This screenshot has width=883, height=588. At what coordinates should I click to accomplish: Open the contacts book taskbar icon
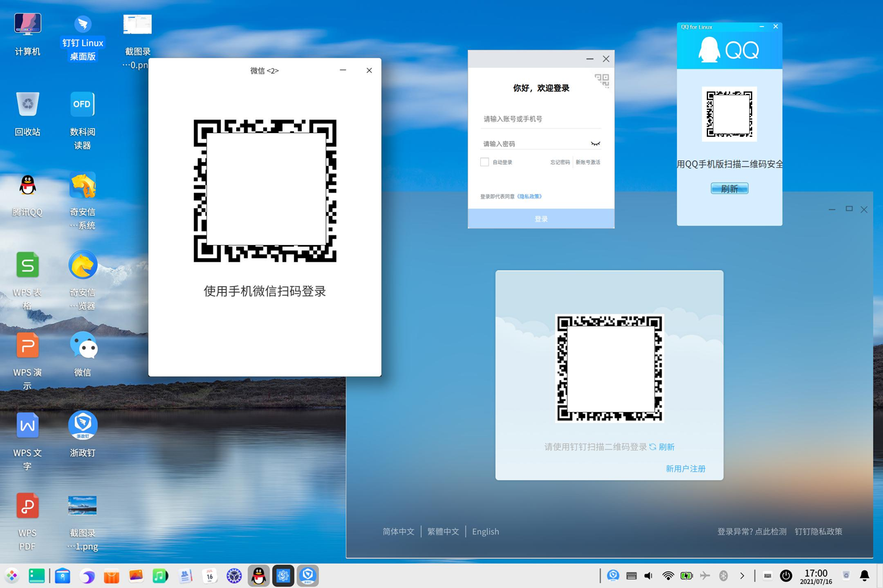pos(185,576)
